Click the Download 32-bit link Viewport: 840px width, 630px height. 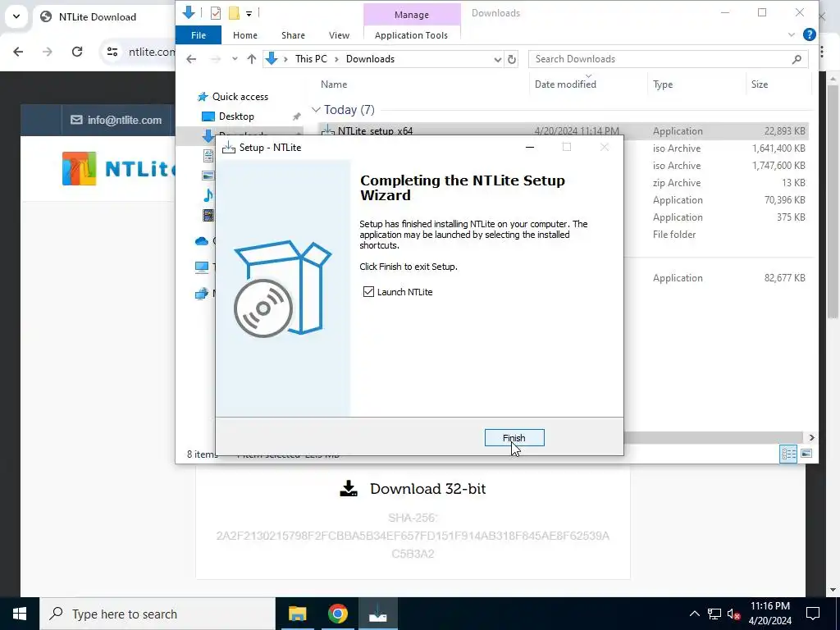(x=413, y=489)
